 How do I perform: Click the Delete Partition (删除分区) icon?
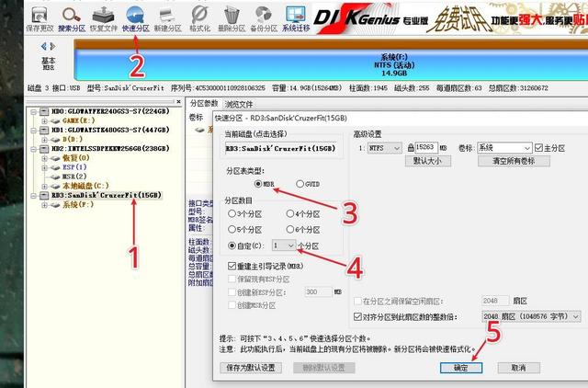pyautogui.click(x=232, y=18)
